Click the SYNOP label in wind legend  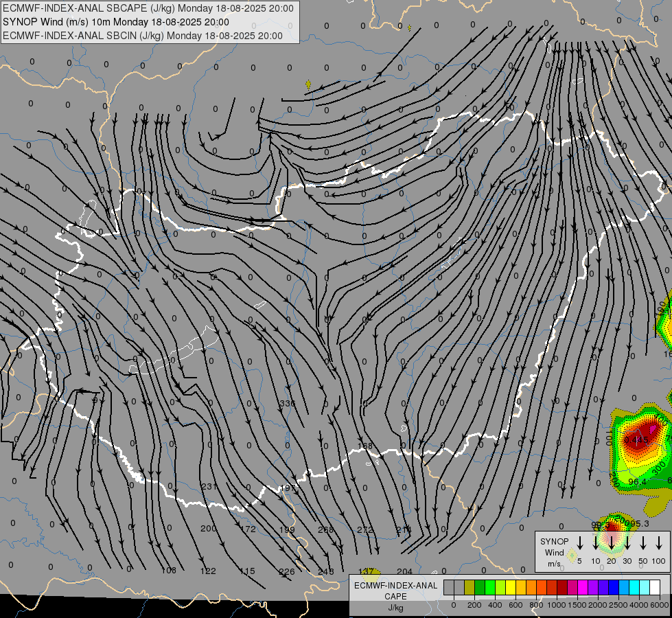[x=554, y=541]
